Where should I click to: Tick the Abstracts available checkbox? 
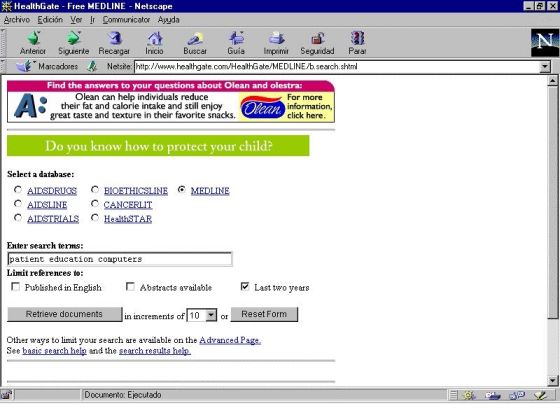(x=130, y=287)
